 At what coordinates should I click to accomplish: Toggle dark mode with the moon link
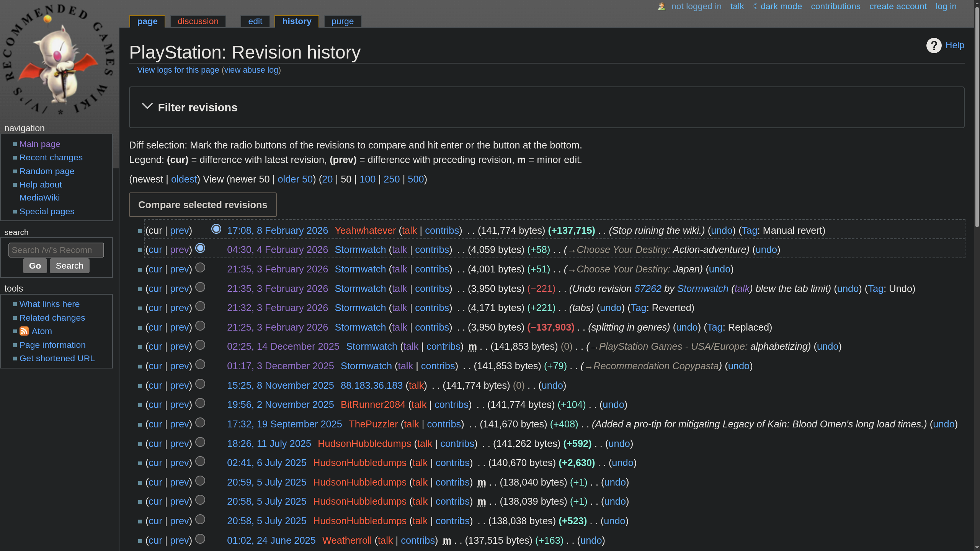[x=777, y=7]
